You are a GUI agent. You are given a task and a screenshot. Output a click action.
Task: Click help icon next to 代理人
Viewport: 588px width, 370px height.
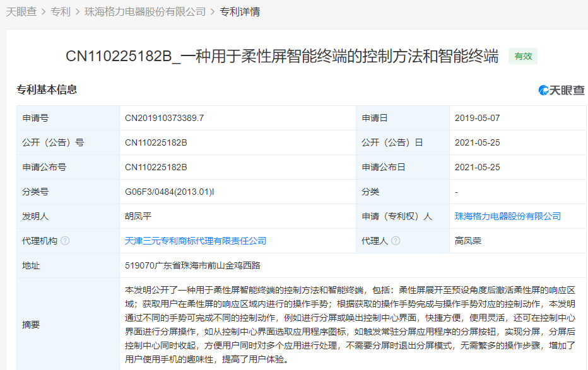pyautogui.click(x=396, y=241)
